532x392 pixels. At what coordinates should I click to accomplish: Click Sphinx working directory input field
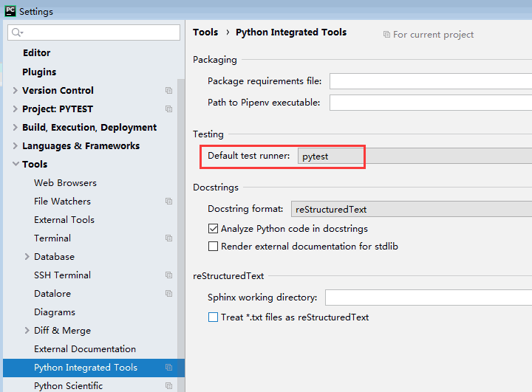[429, 298]
